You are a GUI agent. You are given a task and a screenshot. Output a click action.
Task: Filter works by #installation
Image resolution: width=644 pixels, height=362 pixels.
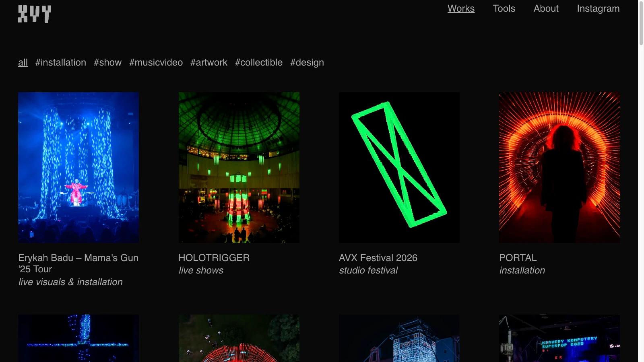click(61, 62)
